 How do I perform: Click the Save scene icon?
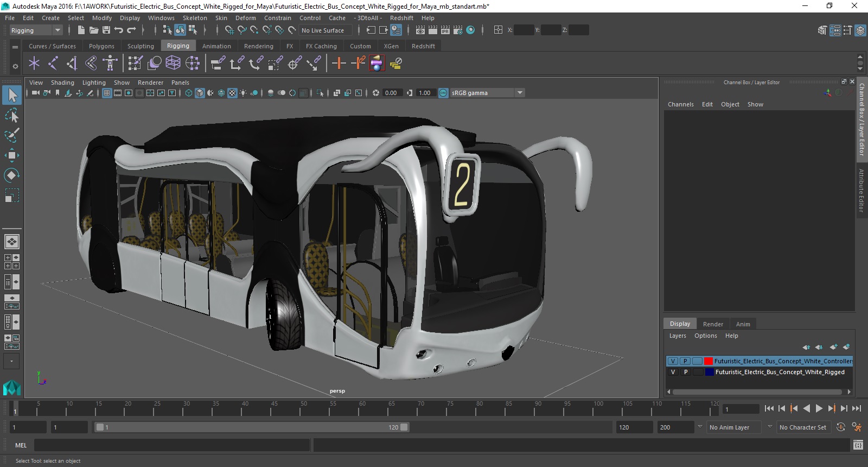[x=106, y=30]
